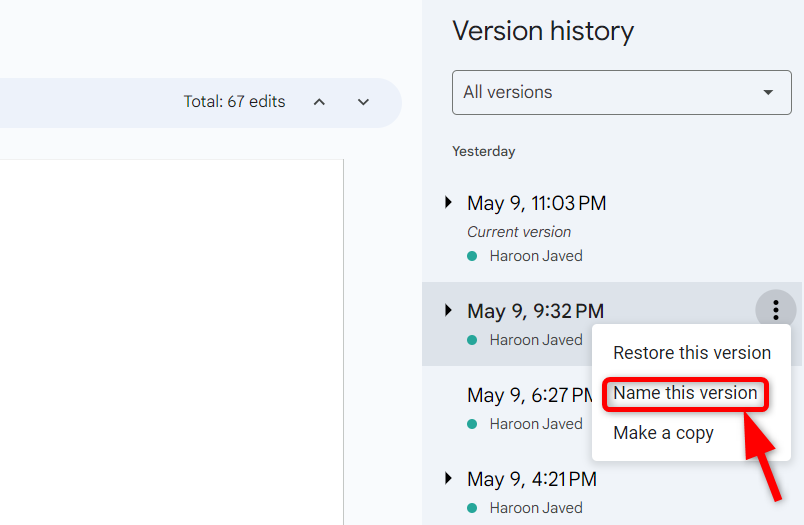This screenshot has height=525, width=804.
Task: Expand the May 9, 9:32 PM version
Action: (x=449, y=310)
